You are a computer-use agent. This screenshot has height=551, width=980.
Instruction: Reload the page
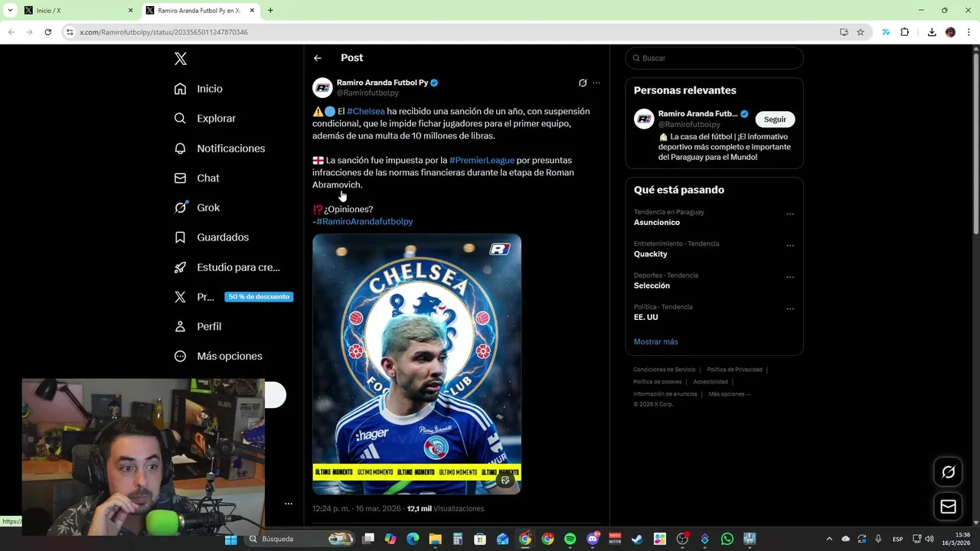47,32
